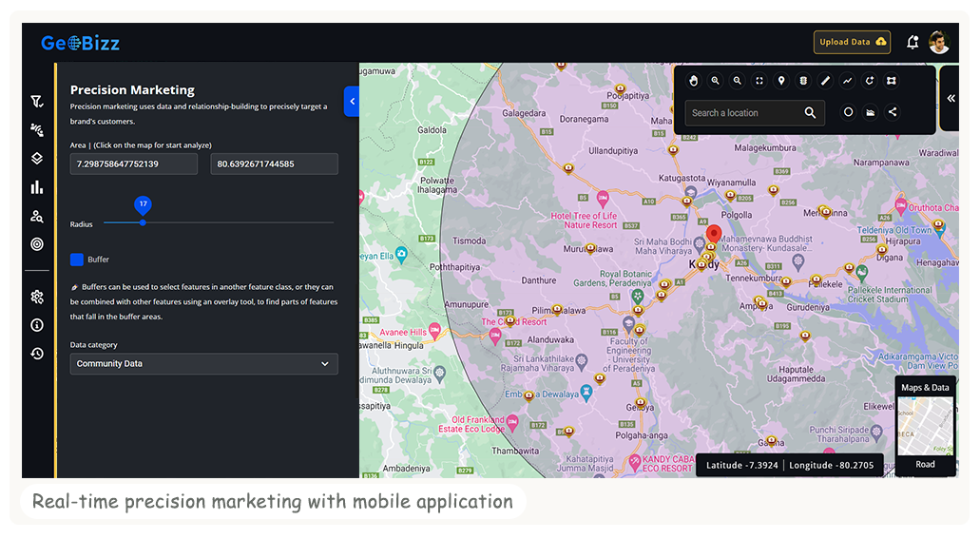The image size is (980, 539).
Task: Click the full extent frame tool
Action: coord(759,81)
